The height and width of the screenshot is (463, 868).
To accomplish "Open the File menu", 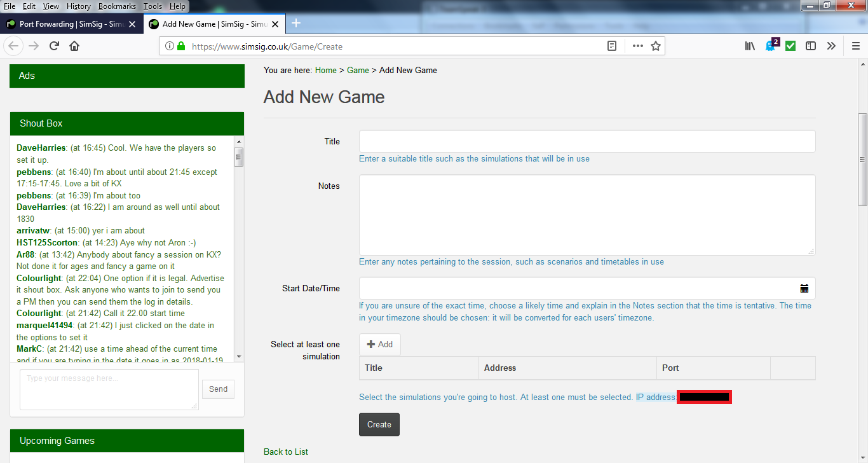I will [x=10, y=6].
